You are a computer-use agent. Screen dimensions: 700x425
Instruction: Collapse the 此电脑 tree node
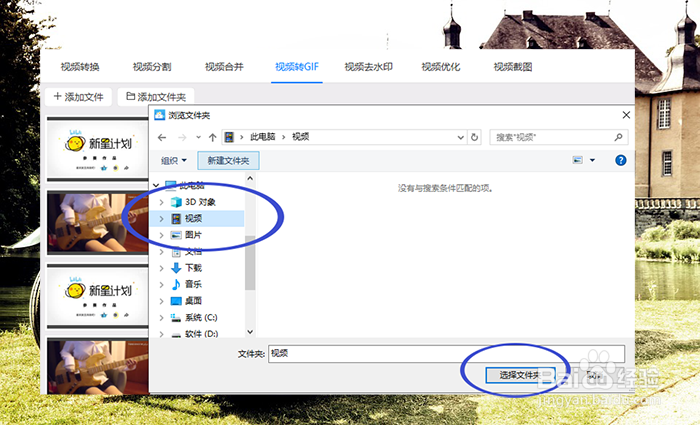[156, 185]
